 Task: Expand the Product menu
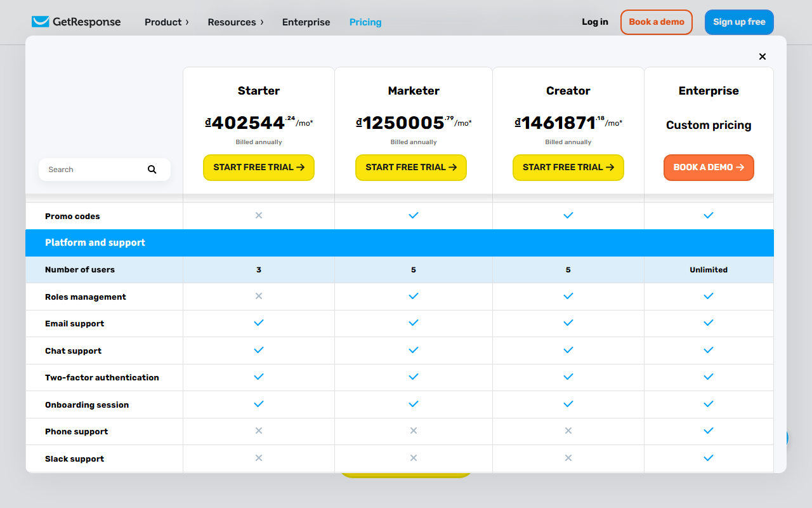(x=167, y=22)
